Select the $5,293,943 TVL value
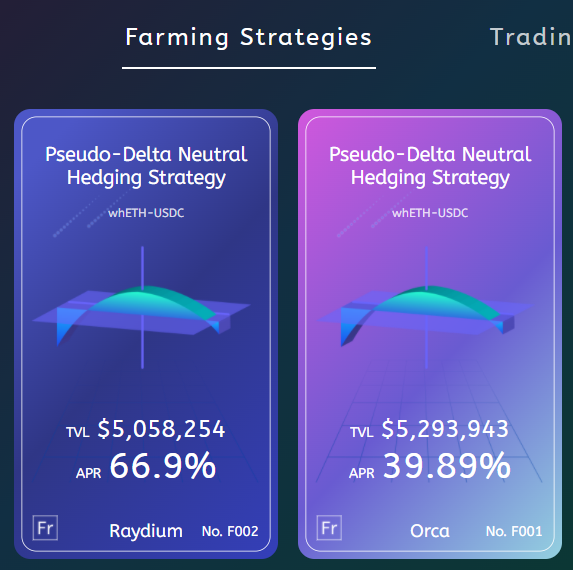This screenshot has height=570, width=573. pos(445,429)
